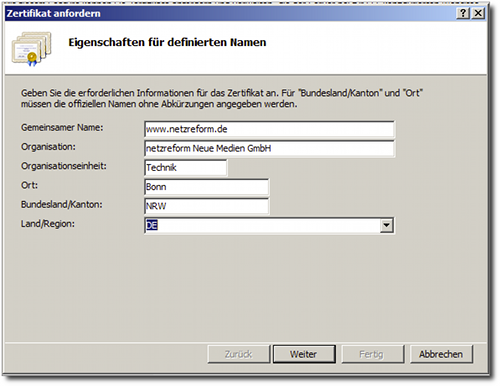Click the Abbrechen button

[x=441, y=354]
